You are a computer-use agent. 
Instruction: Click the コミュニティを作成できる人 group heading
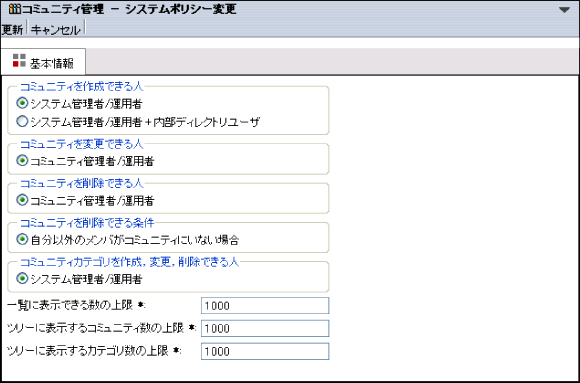click(x=81, y=87)
